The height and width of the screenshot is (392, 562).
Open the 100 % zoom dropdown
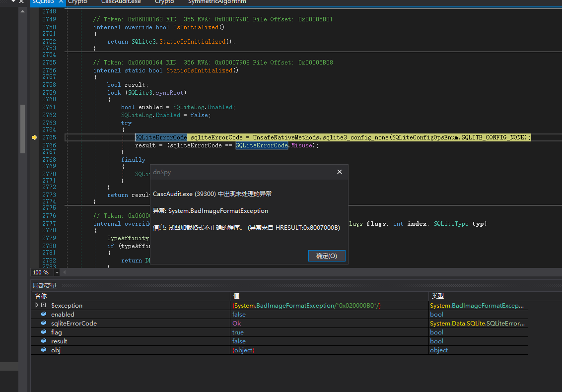[x=57, y=272]
